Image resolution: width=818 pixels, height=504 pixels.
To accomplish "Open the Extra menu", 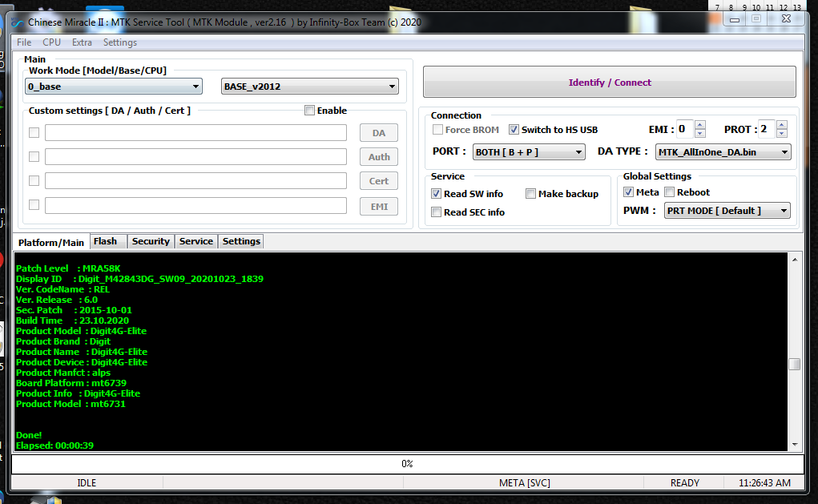I will [82, 42].
